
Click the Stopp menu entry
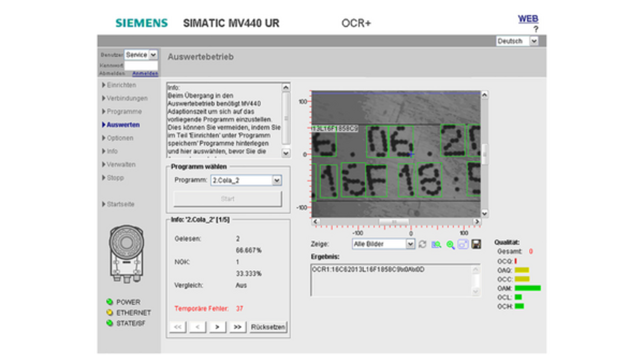coord(113,178)
